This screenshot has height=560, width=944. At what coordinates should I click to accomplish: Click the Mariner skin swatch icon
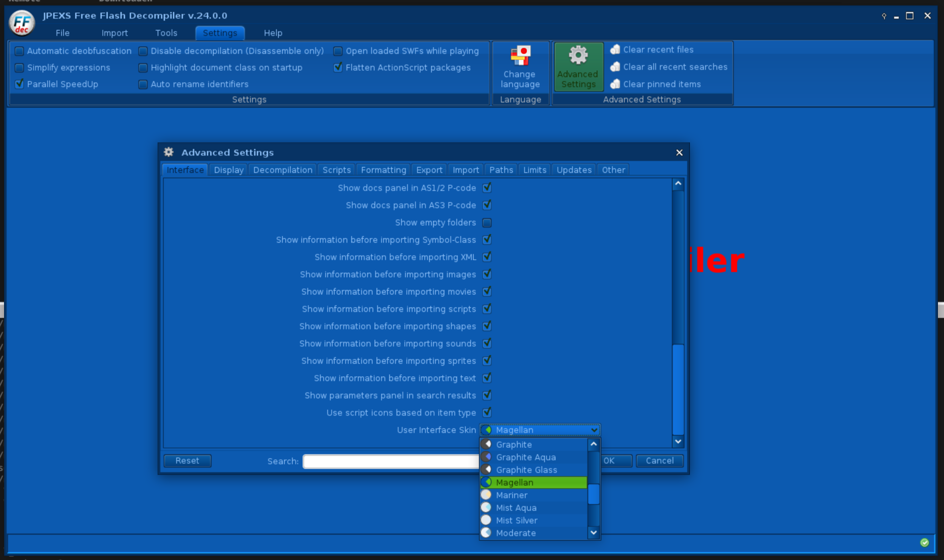[x=486, y=495]
